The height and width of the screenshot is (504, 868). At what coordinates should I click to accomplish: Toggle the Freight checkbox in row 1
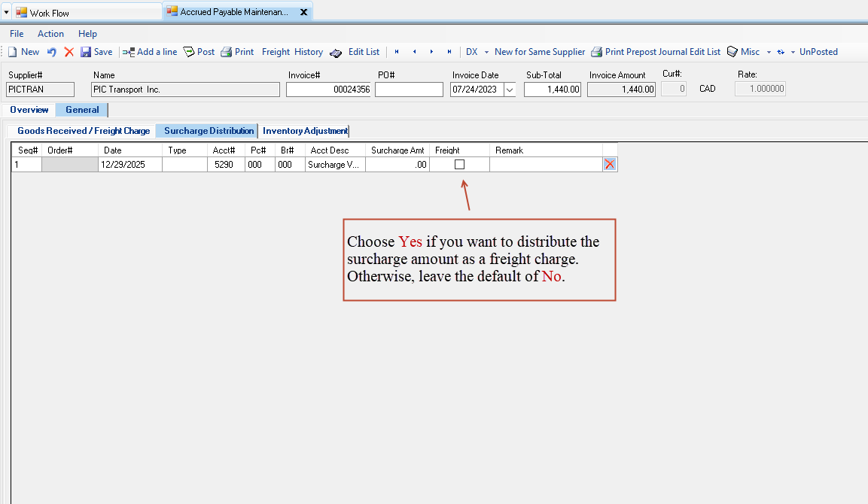pyautogui.click(x=459, y=164)
